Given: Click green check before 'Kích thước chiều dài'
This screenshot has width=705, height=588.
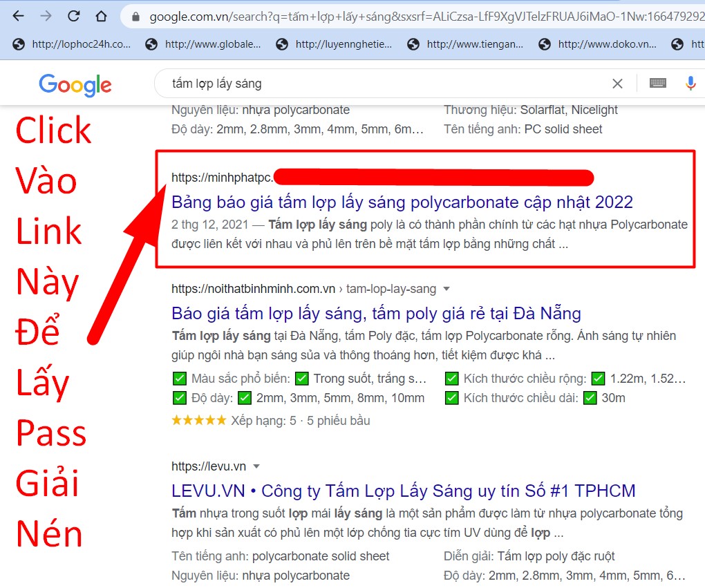Looking at the screenshot, I should click(451, 398).
